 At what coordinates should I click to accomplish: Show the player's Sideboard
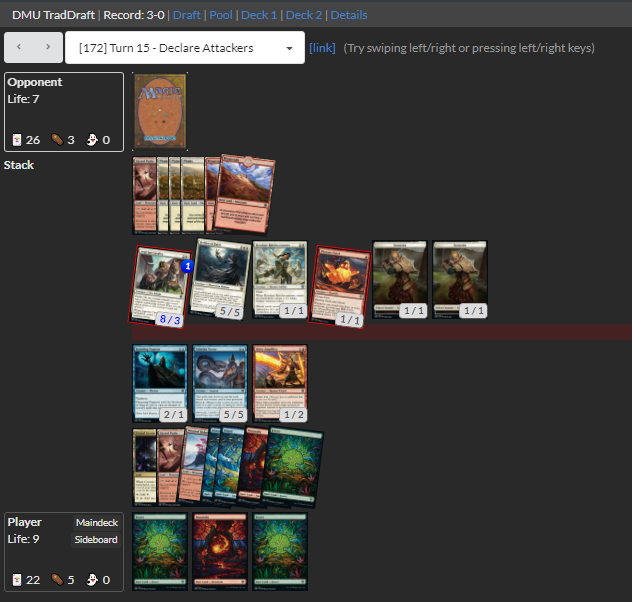(x=96, y=540)
